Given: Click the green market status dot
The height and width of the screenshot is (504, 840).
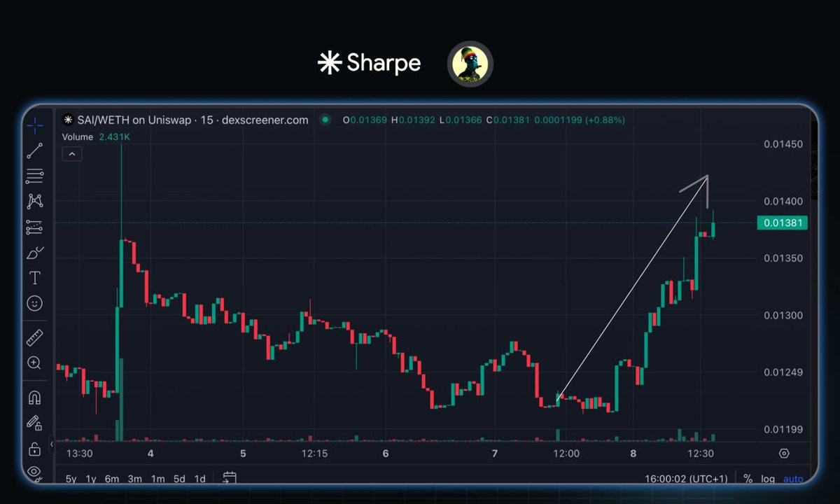Looking at the screenshot, I should 325,120.
